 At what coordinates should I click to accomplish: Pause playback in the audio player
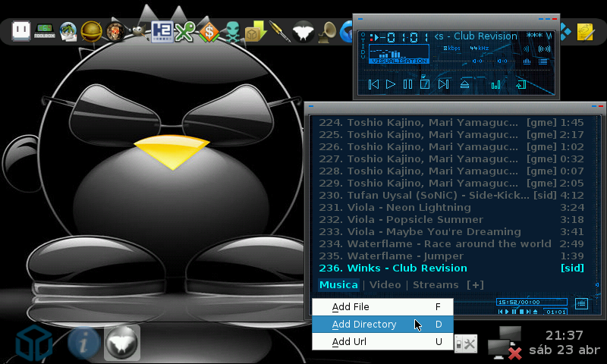408,84
